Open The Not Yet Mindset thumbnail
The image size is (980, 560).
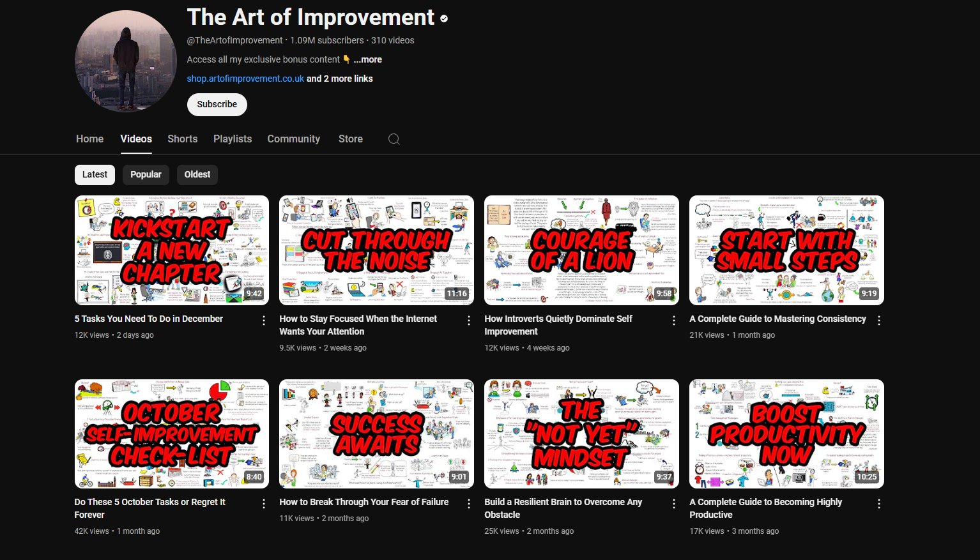581,434
